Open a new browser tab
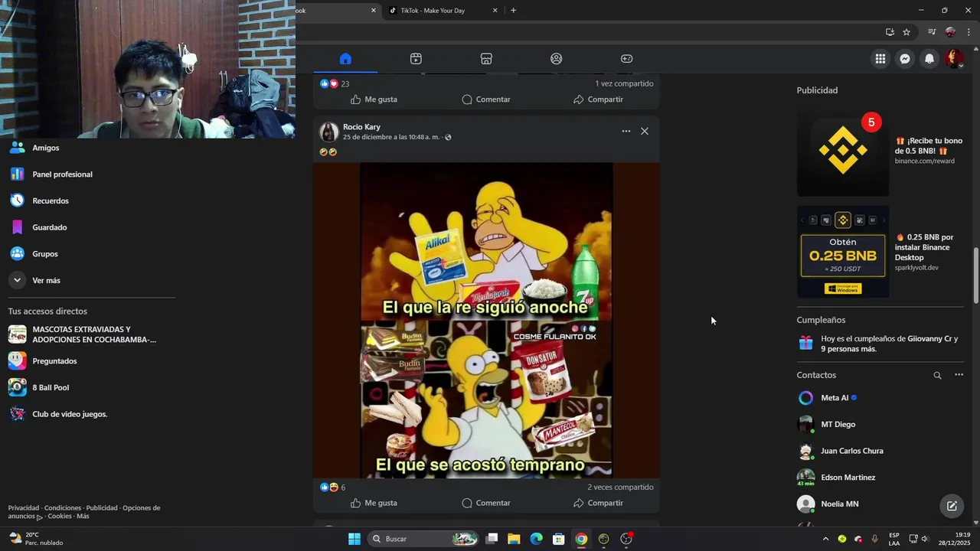Screen dimensions: 980x551 [513, 11]
